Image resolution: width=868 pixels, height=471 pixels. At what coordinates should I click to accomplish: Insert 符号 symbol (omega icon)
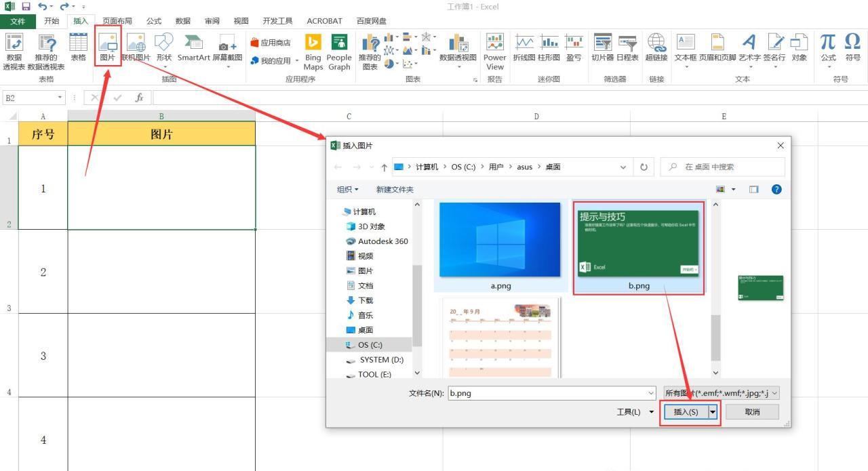point(852,47)
